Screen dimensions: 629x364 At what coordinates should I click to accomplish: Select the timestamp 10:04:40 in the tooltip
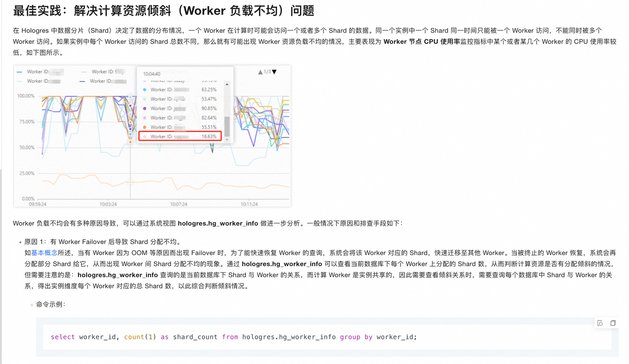[152, 74]
